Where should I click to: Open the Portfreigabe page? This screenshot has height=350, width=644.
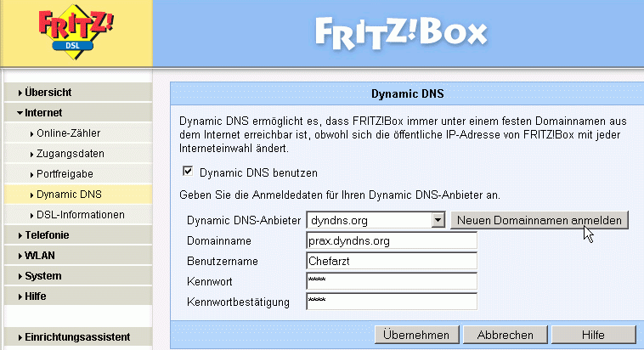(x=78, y=174)
